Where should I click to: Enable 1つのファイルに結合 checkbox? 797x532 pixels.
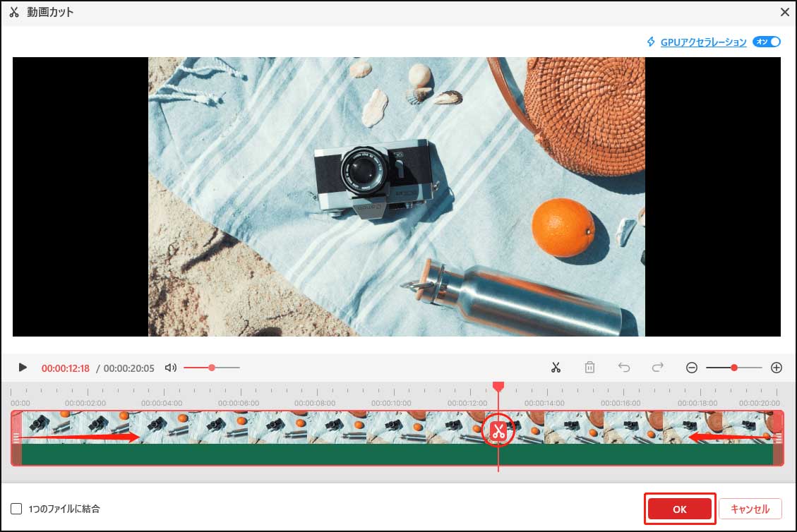click(x=16, y=509)
